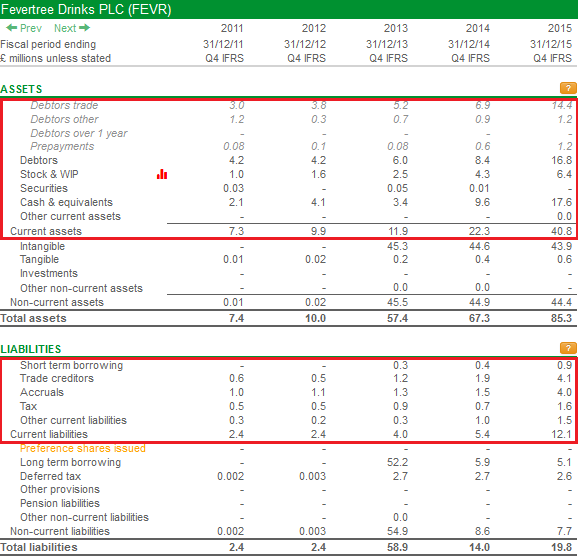Screen dimensions: 578x558
Task: Click the 2013 Intangible value 45.3
Action: pos(397,246)
